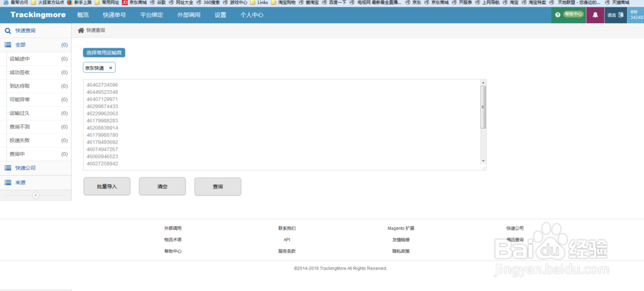This screenshot has height=291, width=644.
Task: Click the 选择常用运输商 button
Action: (104, 53)
